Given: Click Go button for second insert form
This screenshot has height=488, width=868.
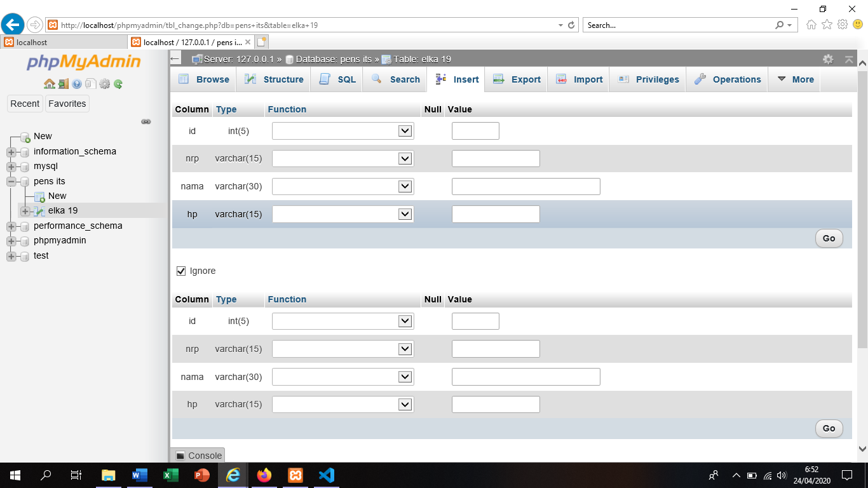Looking at the screenshot, I should coord(829,428).
